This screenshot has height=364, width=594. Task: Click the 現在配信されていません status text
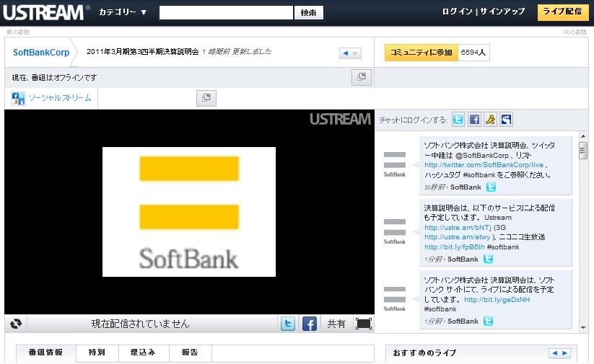(140, 324)
